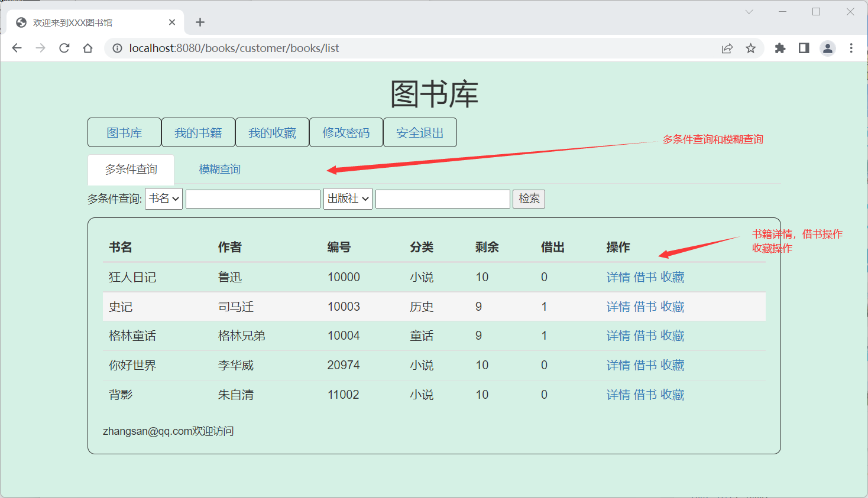Share this page via share icon

(727, 48)
